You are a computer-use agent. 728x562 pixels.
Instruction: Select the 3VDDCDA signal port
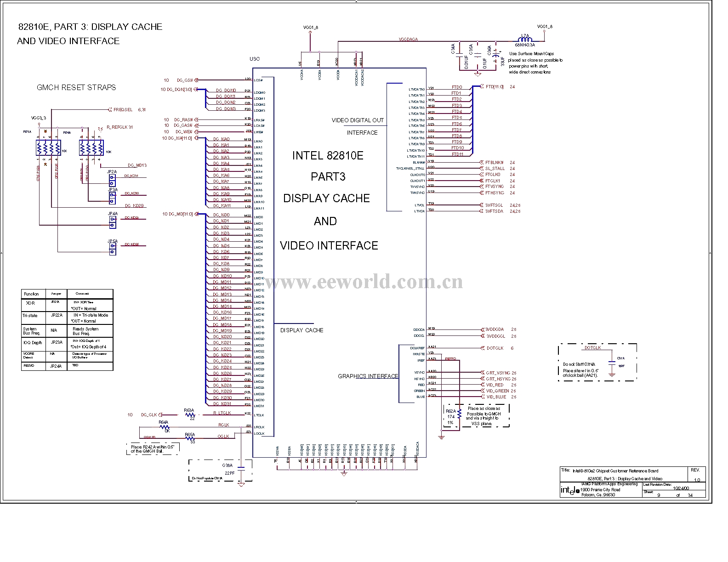pos(492,329)
